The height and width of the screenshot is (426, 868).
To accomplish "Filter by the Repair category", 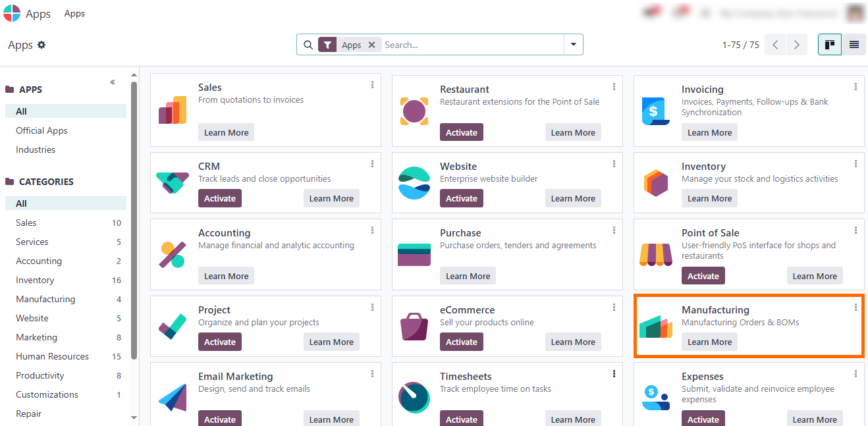I will coord(66,413).
